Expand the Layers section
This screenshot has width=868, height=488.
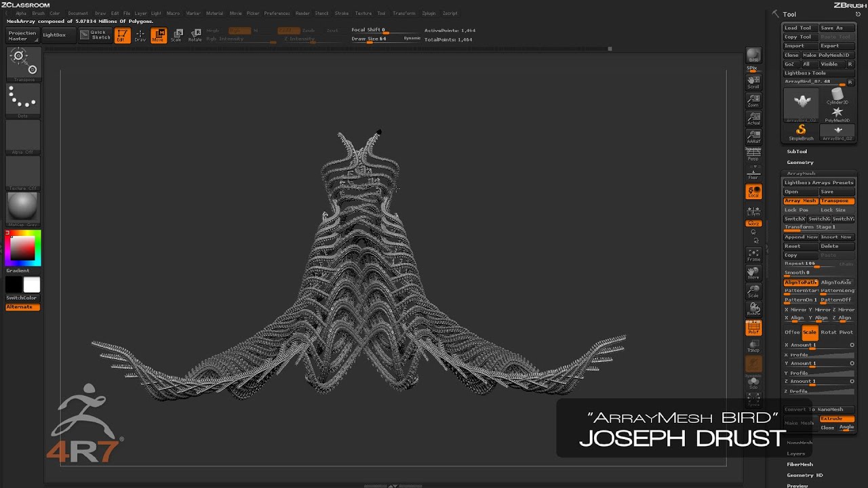(x=796, y=453)
